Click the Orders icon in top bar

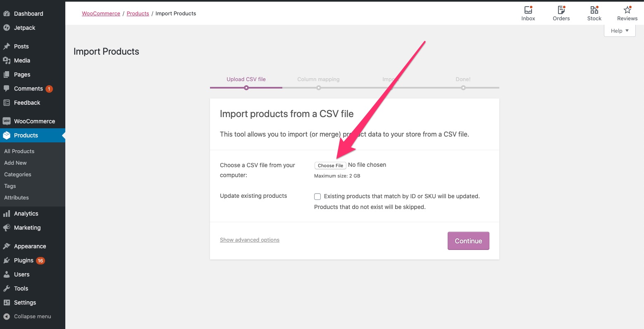click(x=561, y=10)
